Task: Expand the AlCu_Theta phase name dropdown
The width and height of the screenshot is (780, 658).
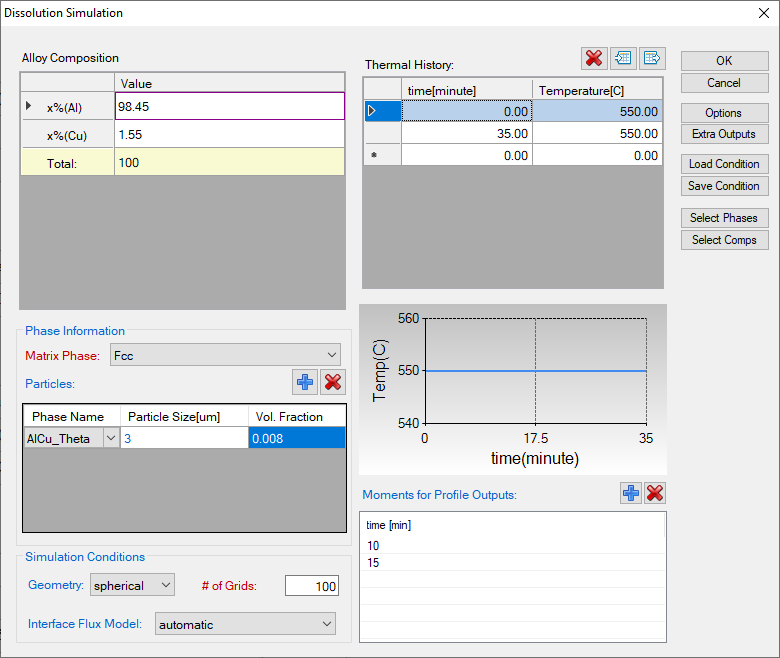Action: point(110,438)
